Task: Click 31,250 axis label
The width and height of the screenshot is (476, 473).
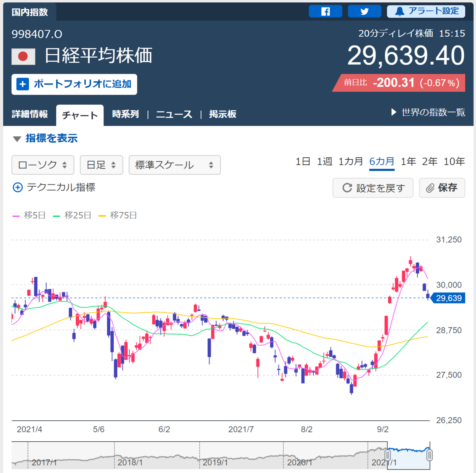Action: [x=449, y=239]
